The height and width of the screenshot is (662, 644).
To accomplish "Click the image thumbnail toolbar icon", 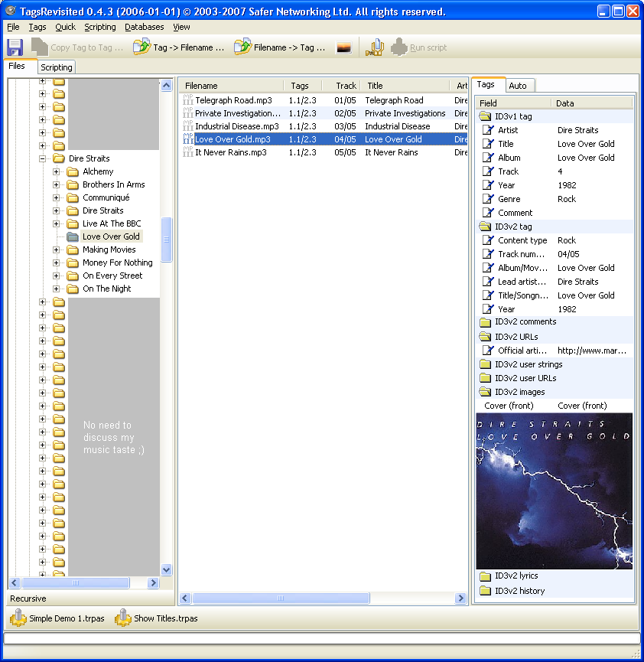I will click(344, 47).
